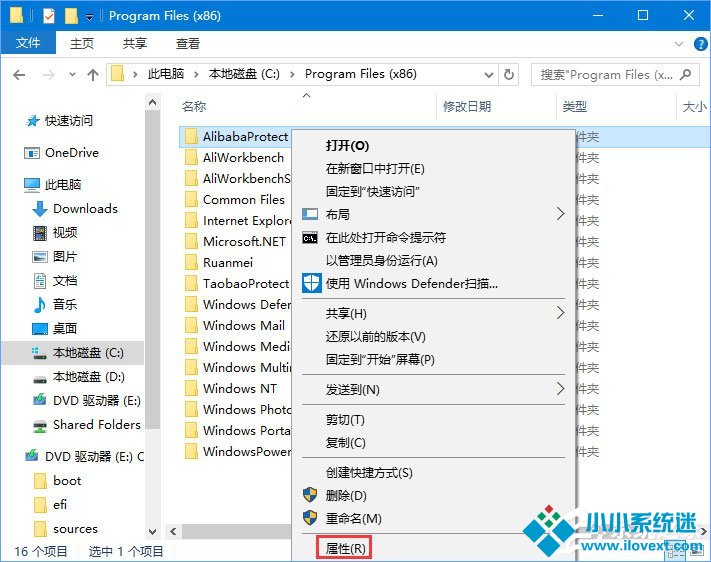Click navigation pane scroll up arrow

(x=153, y=103)
